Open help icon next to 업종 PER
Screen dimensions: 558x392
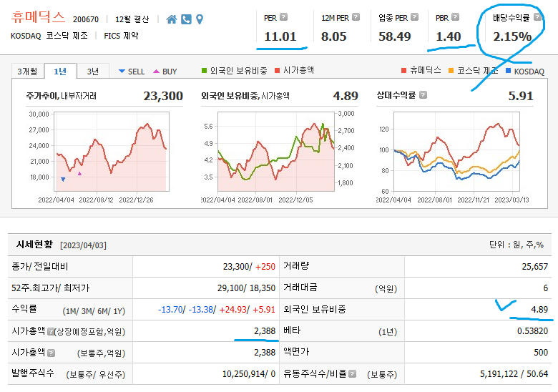coord(415,16)
